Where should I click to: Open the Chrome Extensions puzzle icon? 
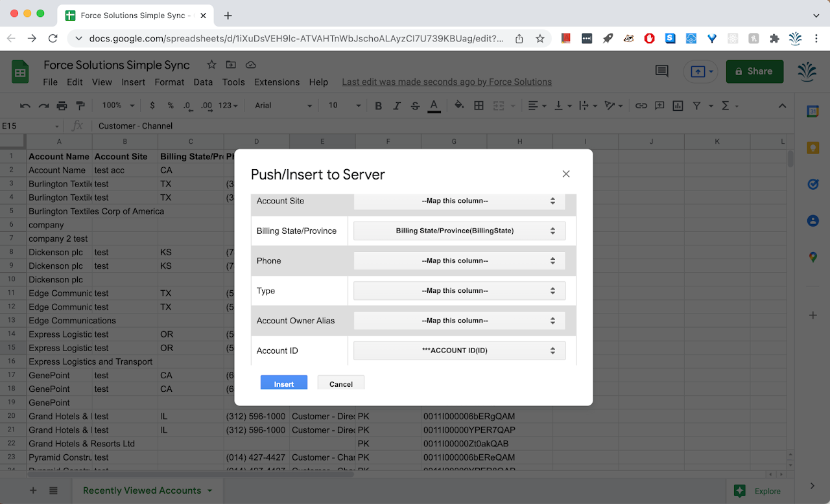[774, 38]
